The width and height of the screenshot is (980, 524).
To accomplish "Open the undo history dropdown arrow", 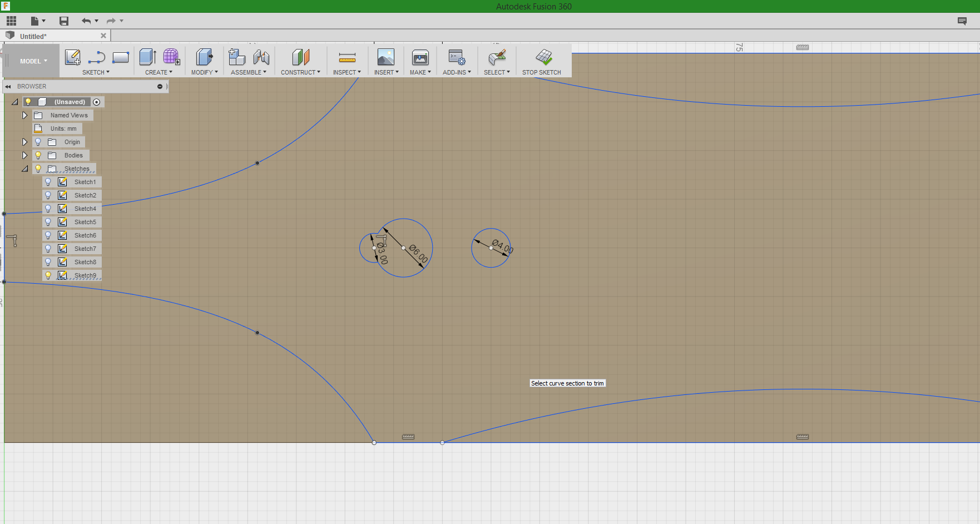I will point(97,21).
